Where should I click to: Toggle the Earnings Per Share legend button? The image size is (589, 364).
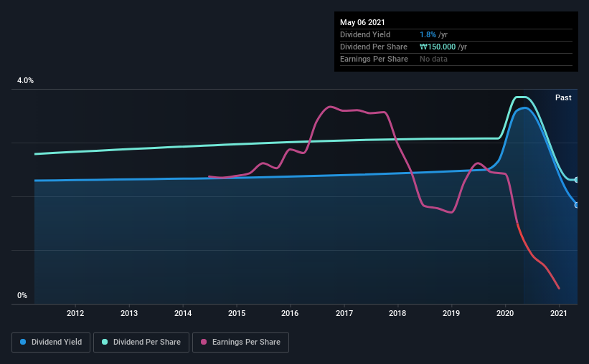240,343
